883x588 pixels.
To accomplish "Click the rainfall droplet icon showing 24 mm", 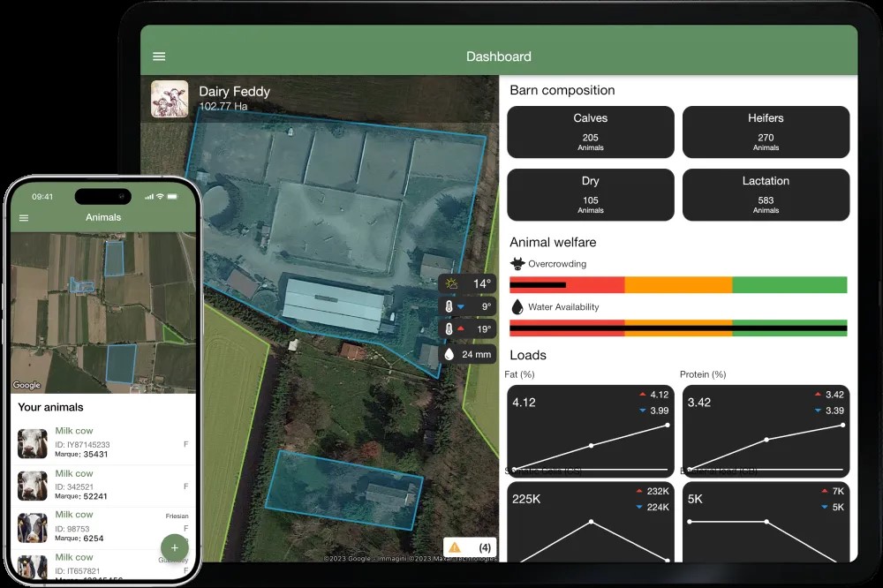I will tap(449, 354).
